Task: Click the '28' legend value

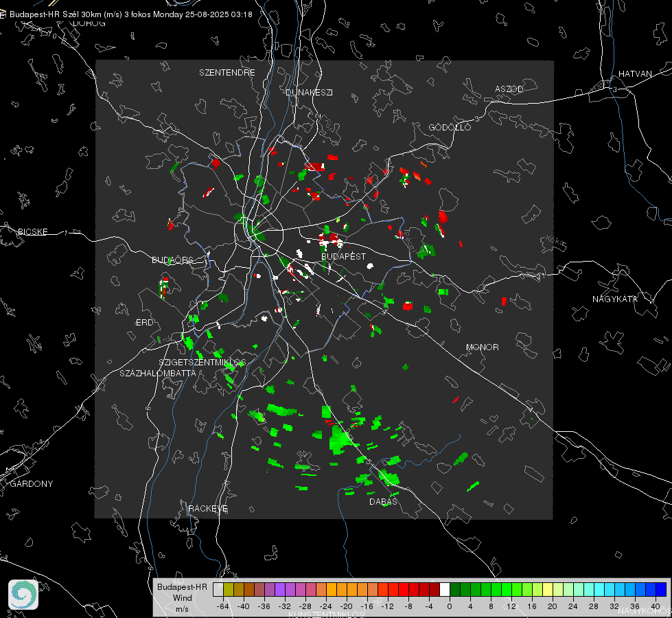Action: point(593,606)
